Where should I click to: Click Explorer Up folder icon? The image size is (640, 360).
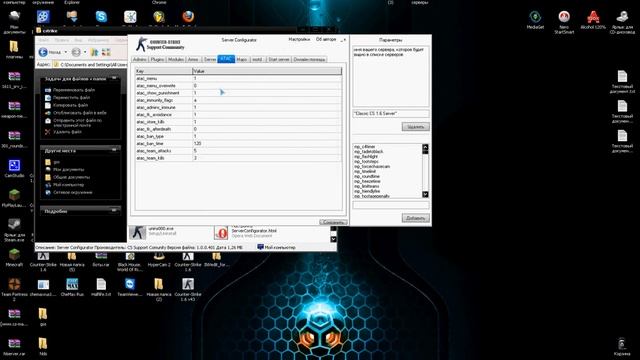[x=95, y=52]
